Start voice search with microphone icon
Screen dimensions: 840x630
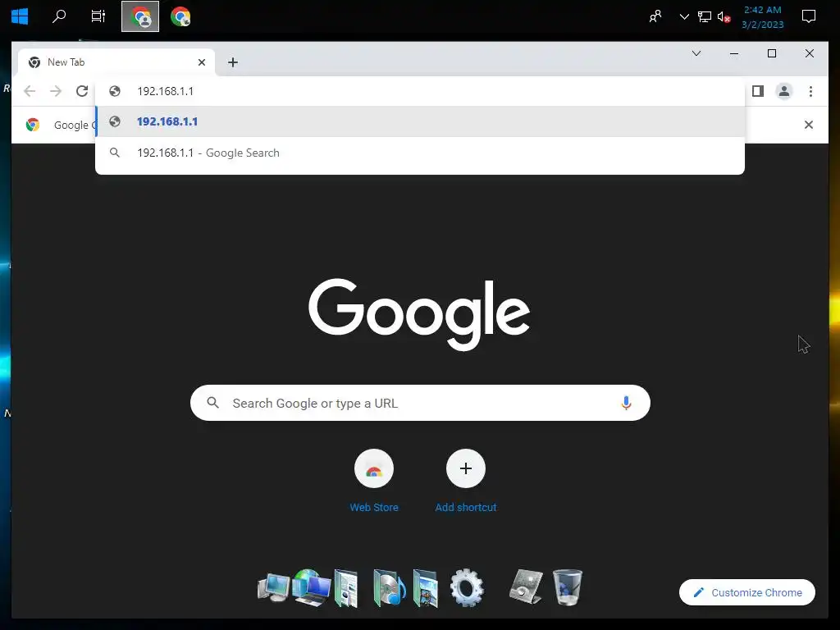[x=626, y=403]
